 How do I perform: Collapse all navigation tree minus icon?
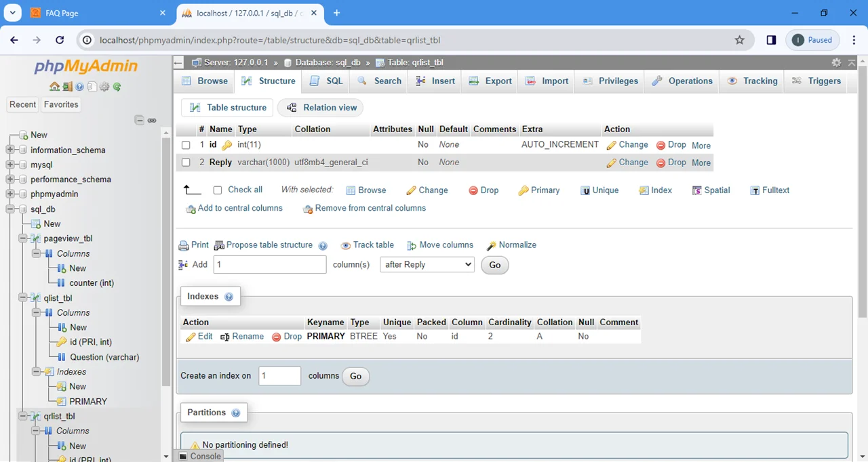[139, 121]
